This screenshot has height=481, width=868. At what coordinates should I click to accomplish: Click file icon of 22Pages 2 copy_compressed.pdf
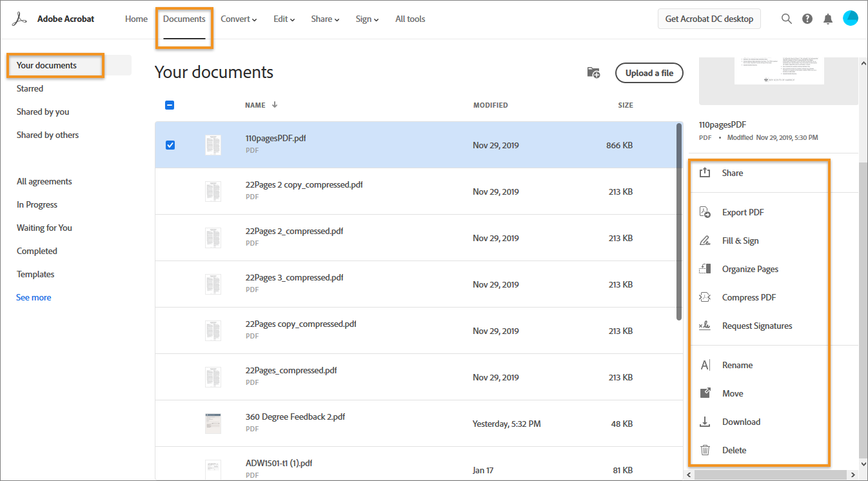tap(213, 191)
